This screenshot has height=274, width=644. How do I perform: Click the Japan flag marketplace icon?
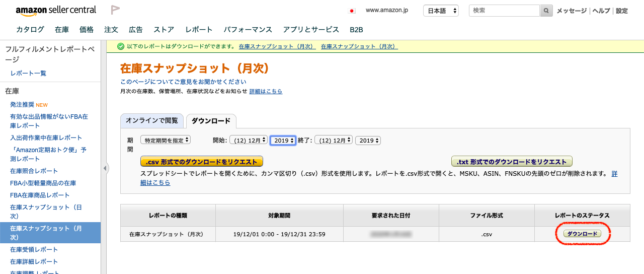point(352,11)
